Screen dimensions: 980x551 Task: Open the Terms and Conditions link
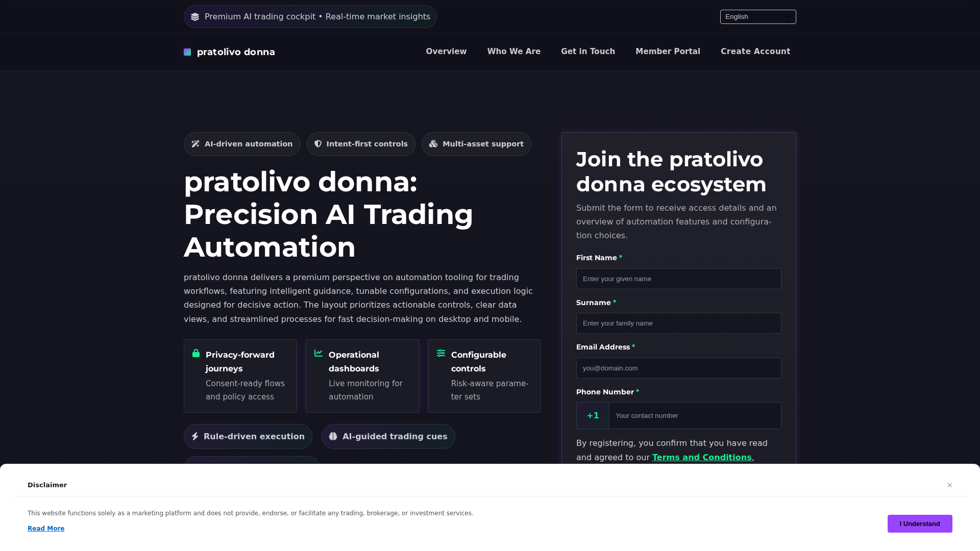click(702, 457)
